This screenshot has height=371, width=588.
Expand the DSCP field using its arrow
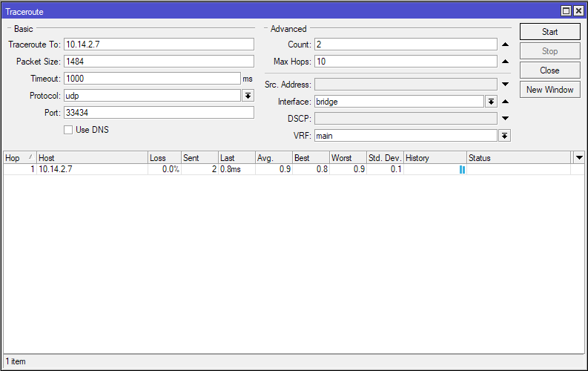coord(505,119)
